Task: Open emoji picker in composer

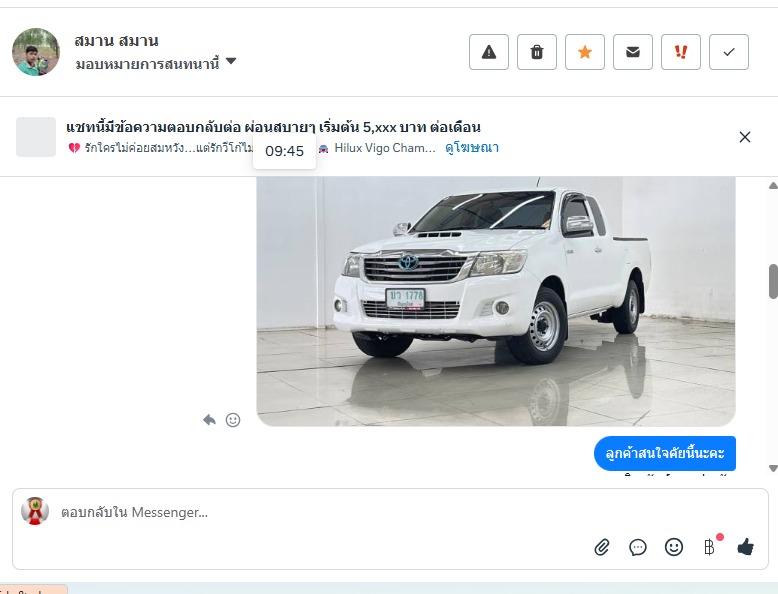Action: click(x=674, y=547)
